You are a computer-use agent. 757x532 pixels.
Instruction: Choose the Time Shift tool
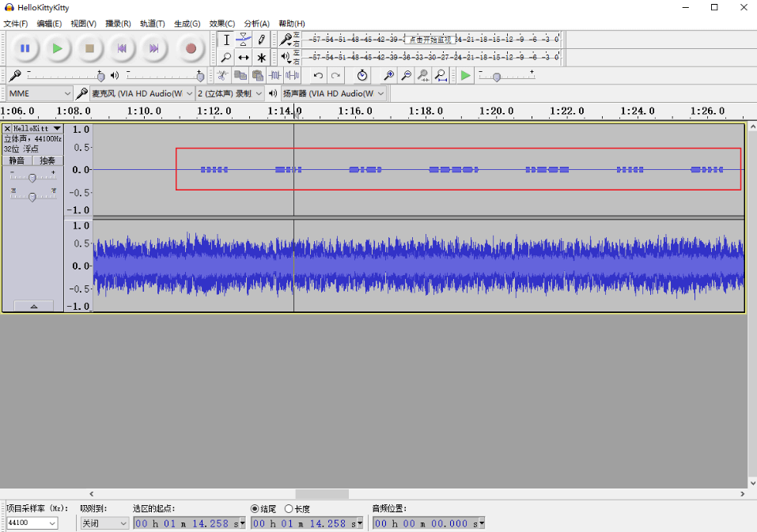coord(244,58)
